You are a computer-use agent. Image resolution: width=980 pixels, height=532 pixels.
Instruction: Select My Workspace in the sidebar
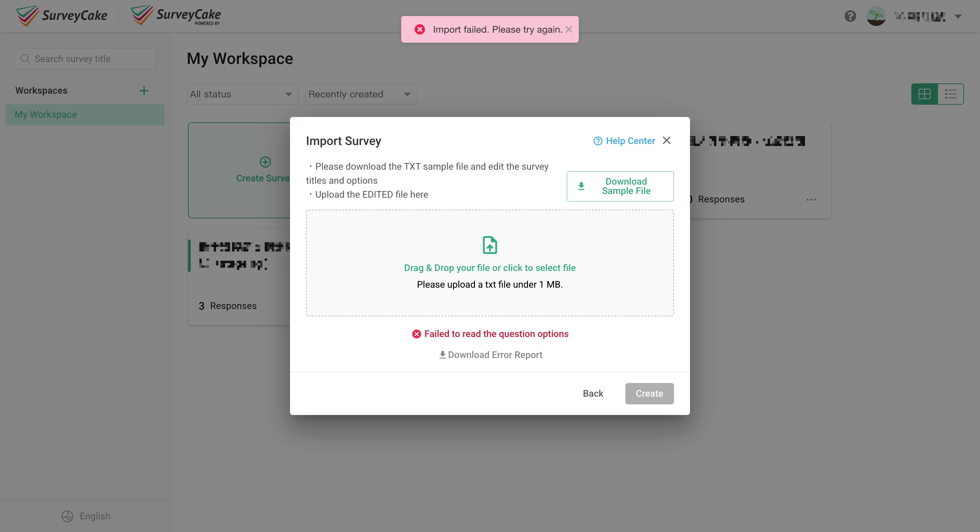[46, 114]
